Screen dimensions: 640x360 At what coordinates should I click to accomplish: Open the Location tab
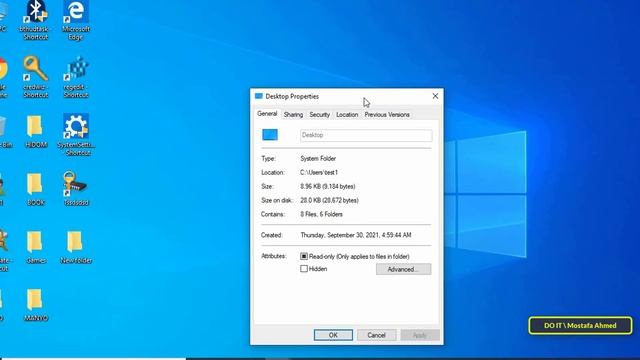[x=347, y=115]
